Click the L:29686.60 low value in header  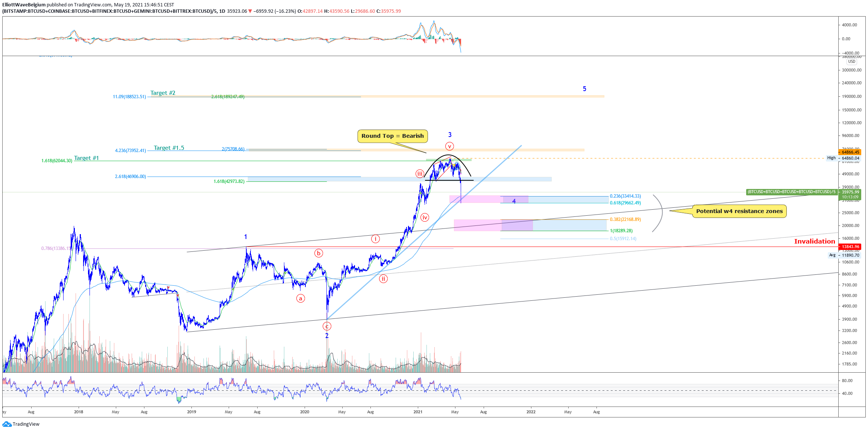[x=363, y=11]
